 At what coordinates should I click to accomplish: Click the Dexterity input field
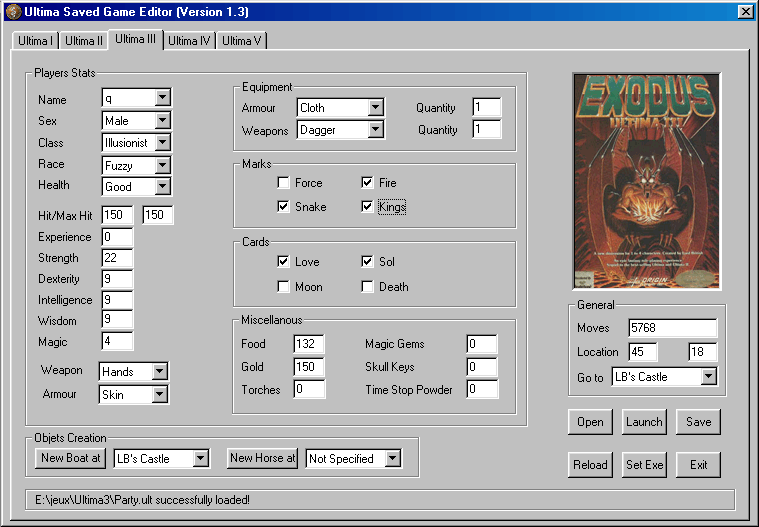point(117,279)
